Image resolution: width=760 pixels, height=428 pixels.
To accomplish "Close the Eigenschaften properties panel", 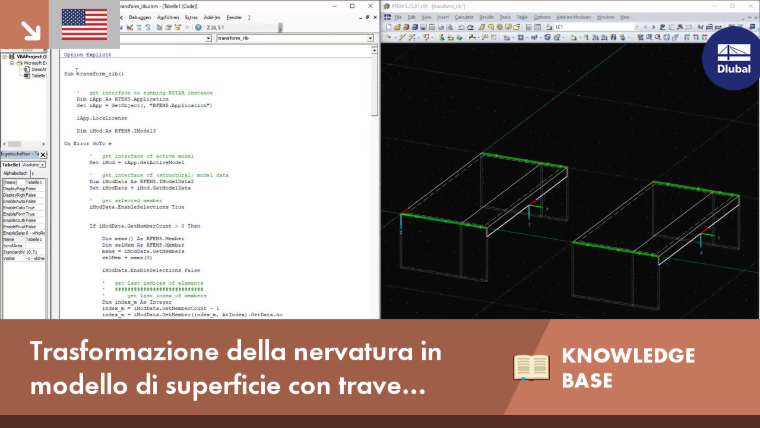I will 43,155.
